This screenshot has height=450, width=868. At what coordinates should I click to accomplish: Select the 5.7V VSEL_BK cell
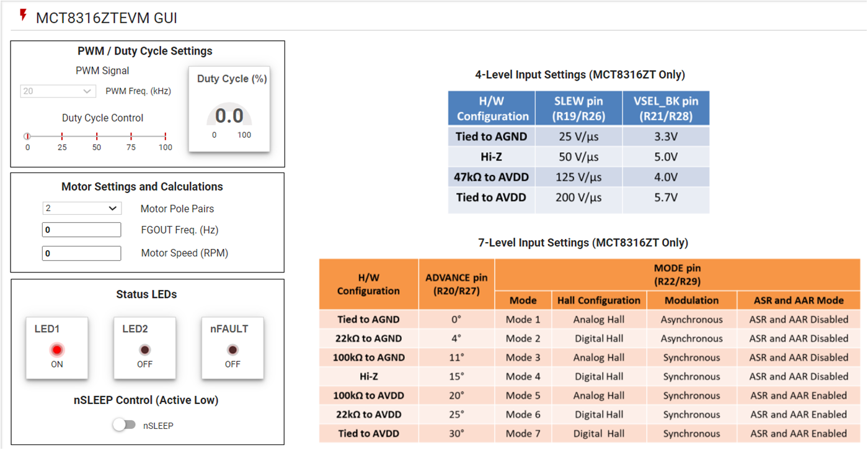tap(666, 197)
